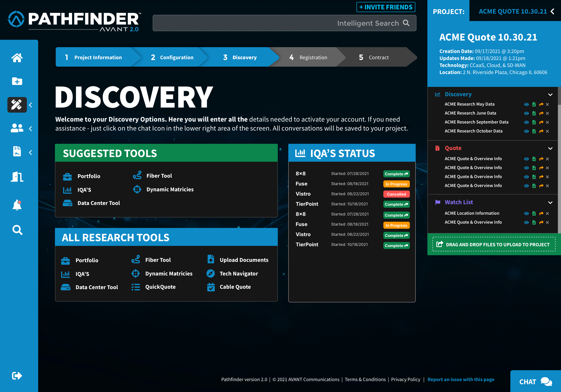Screen dimensions: 561x392
Task: Select step 3 Discovery
Action: pyautogui.click(x=241, y=57)
